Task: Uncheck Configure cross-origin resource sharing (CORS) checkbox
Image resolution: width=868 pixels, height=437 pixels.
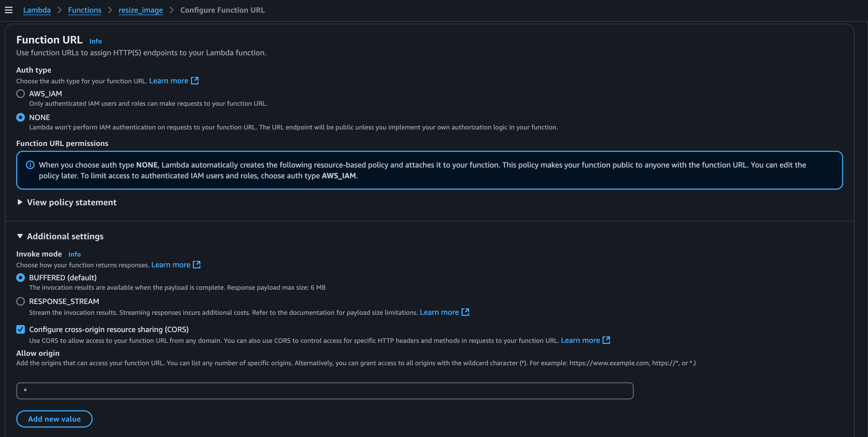Action: (x=21, y=329)
